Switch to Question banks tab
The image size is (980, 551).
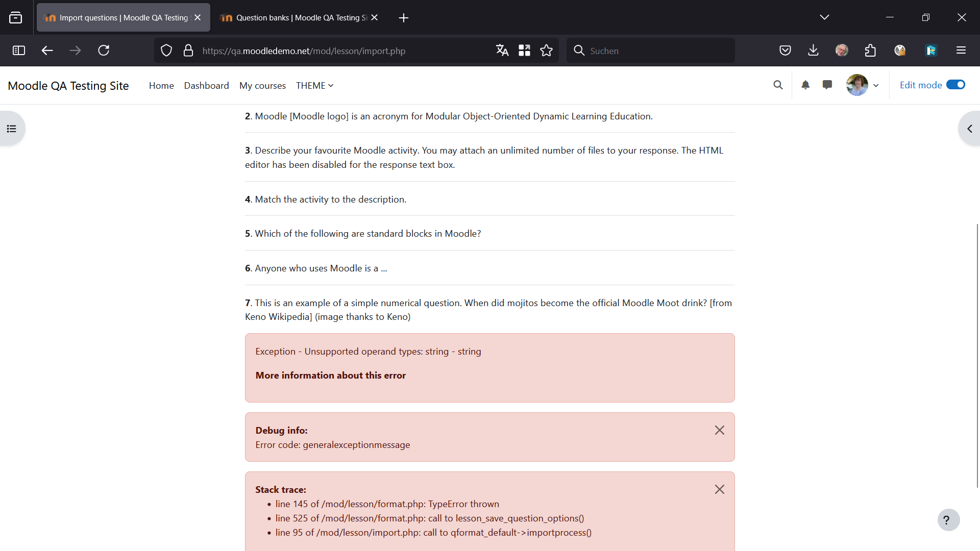click(x=299, y=17)
